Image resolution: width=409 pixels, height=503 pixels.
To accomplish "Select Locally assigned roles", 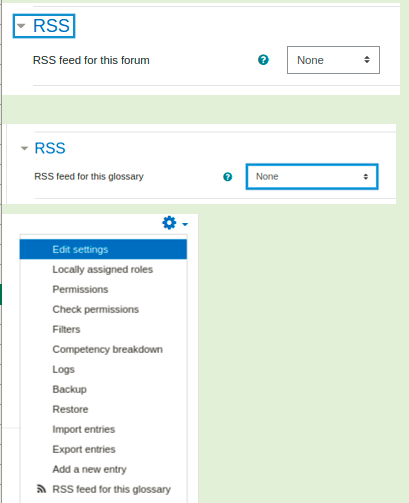I will tap(103, 269).
